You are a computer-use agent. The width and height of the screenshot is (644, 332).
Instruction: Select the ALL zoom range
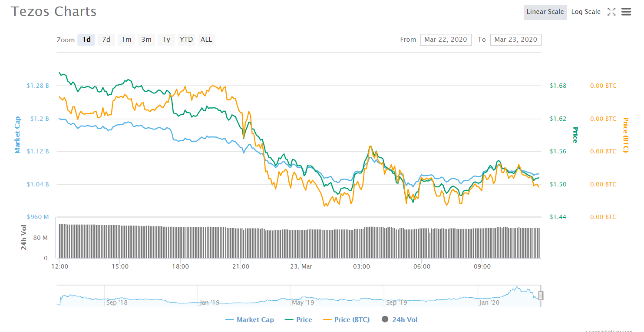[206, 40]
